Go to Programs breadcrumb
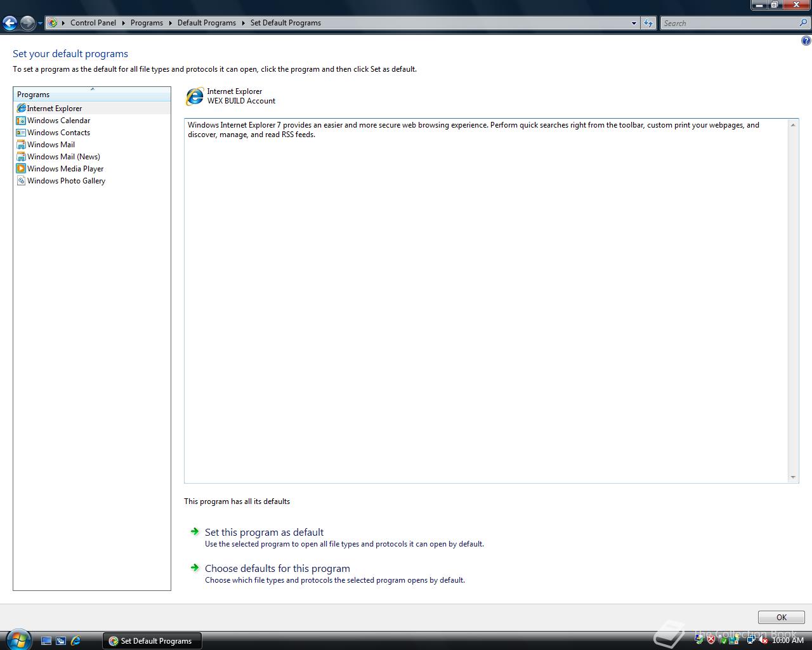Viewport: 812px width, 650px height. tap(147, 23)
